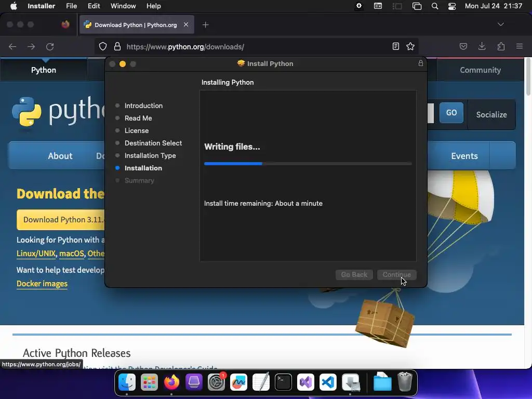Click the Introduction step in installer sidebar
Screen dimensions: 532x399
click(x=143, y=105)
